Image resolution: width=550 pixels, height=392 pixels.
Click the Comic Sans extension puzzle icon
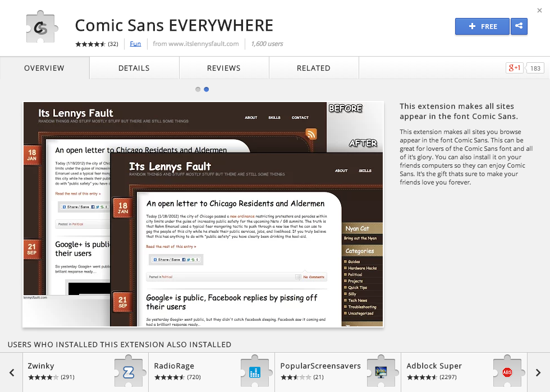(x=42, y=27)
